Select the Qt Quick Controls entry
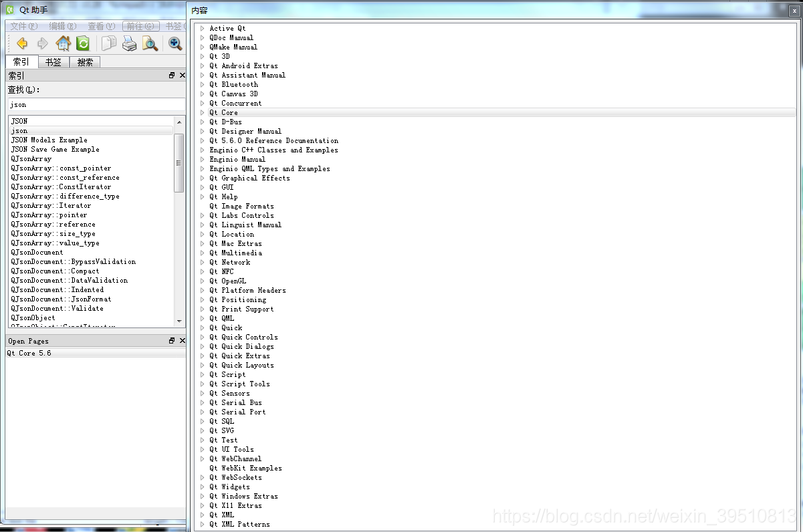The width and height of the screenshot is (803, 532). coord(243,337)
